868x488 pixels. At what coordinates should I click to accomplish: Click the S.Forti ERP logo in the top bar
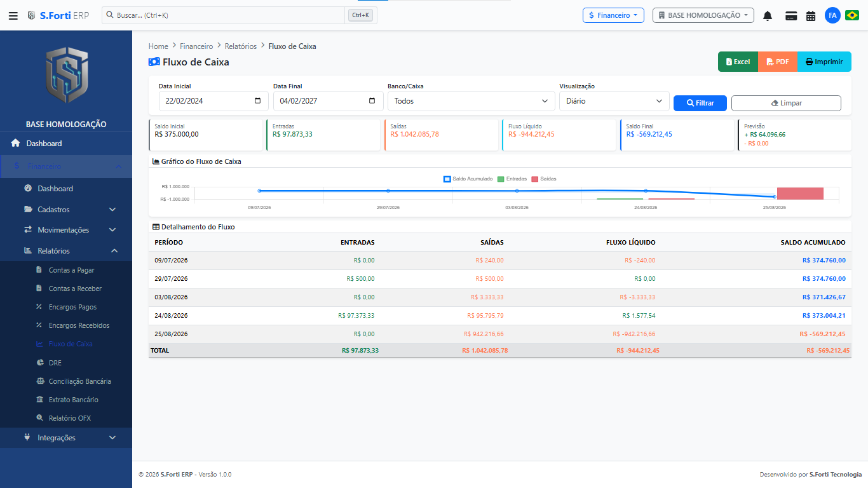(58, 15)
